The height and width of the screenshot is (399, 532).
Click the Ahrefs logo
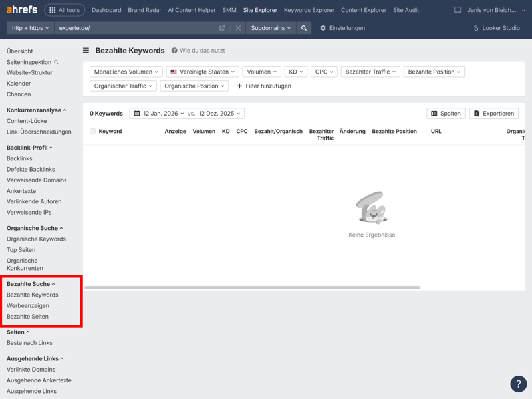click(21, 10)
